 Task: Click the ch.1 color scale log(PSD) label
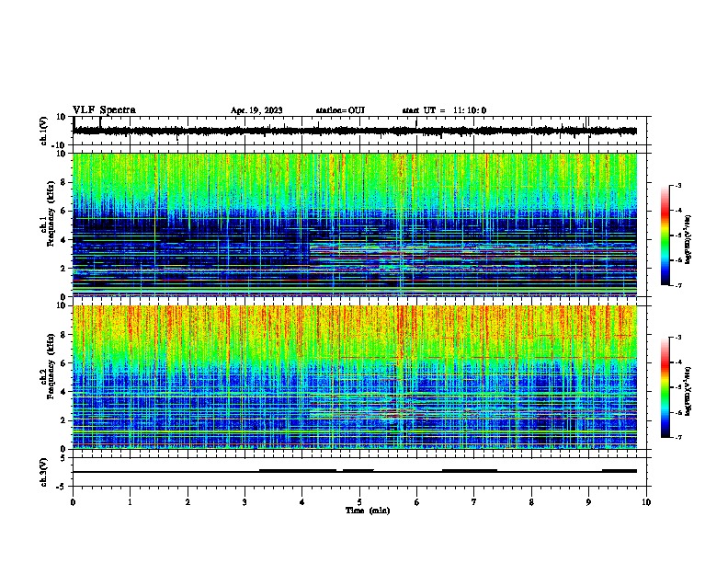point(688,239)
